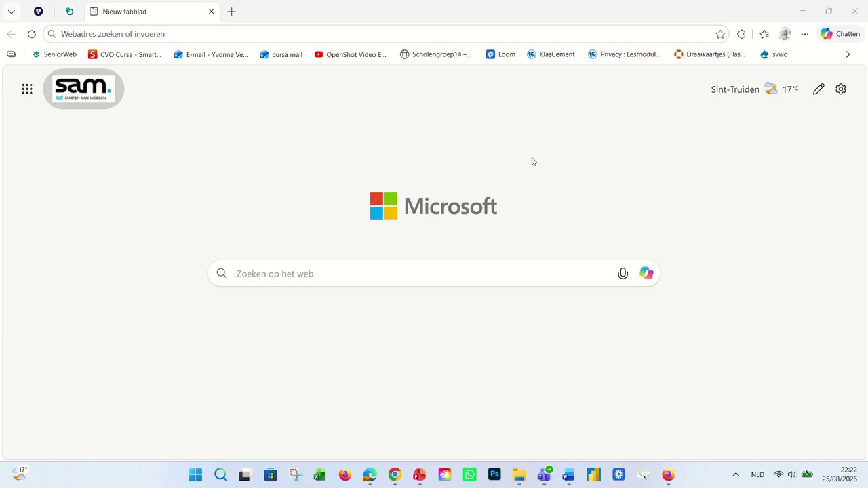This screenshot has width=868, height=488.
Task: Open a new tab with plus button
Action: coord(232,12)
